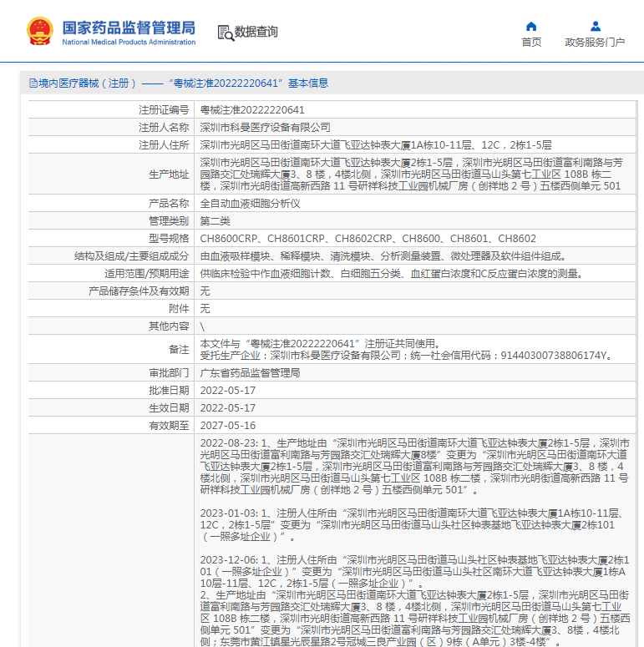Click the national emblem logo
Image resolution: width=644 pixels, height=647 pixels.
[x=40, y=32]
